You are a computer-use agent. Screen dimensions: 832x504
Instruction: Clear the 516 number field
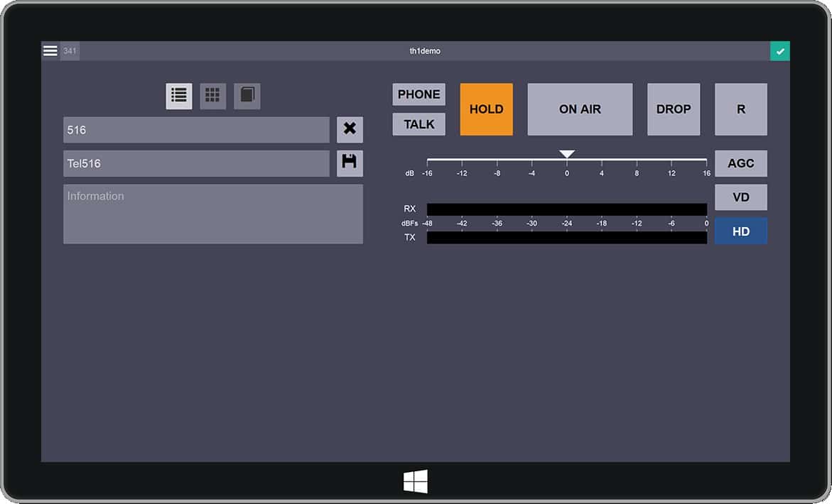click(350, 130)
